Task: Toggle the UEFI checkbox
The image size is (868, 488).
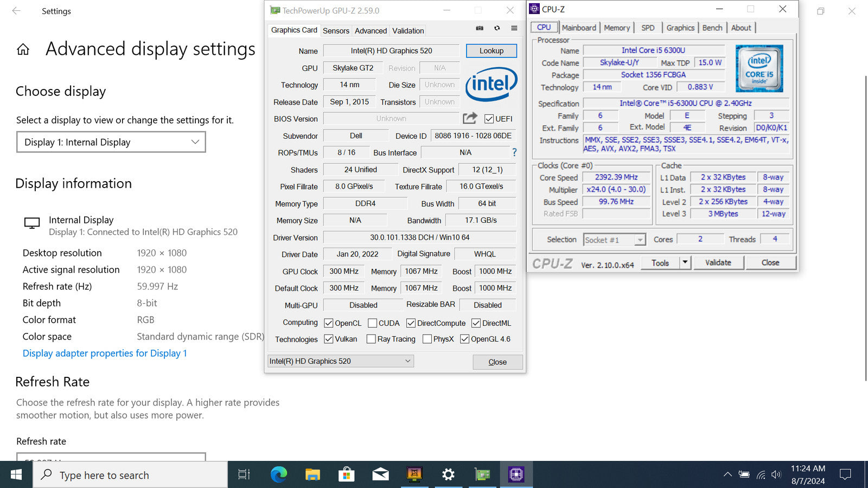Action: pos(489,119)
